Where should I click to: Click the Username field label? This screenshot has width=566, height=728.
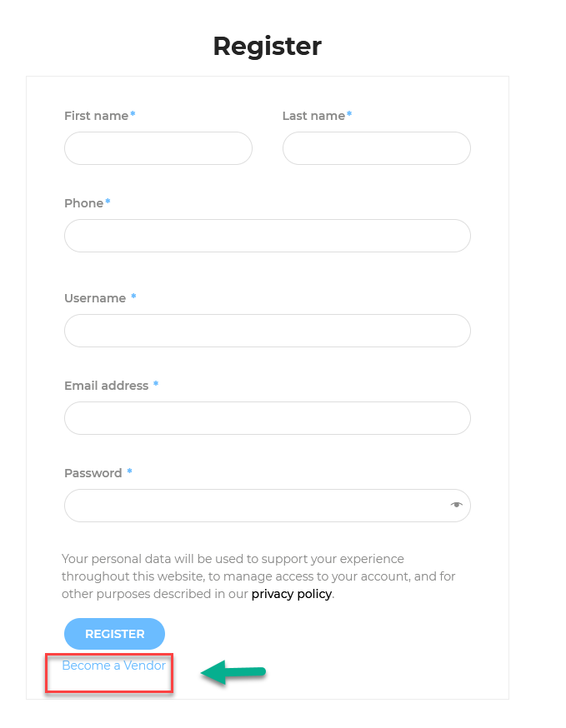point(93,298)
